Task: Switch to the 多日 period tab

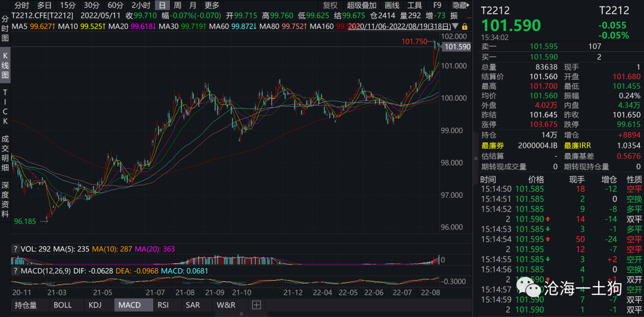Action: click(x=44, y=5)
